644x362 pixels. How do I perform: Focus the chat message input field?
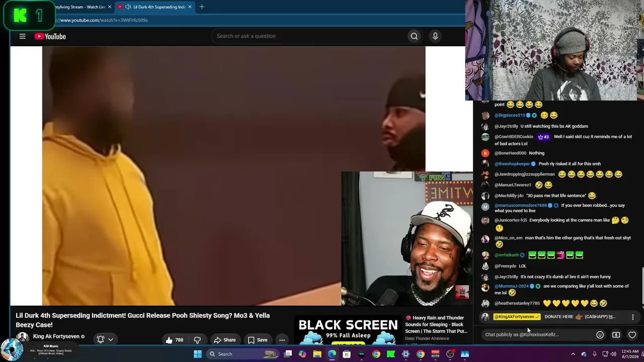(537, 335)
